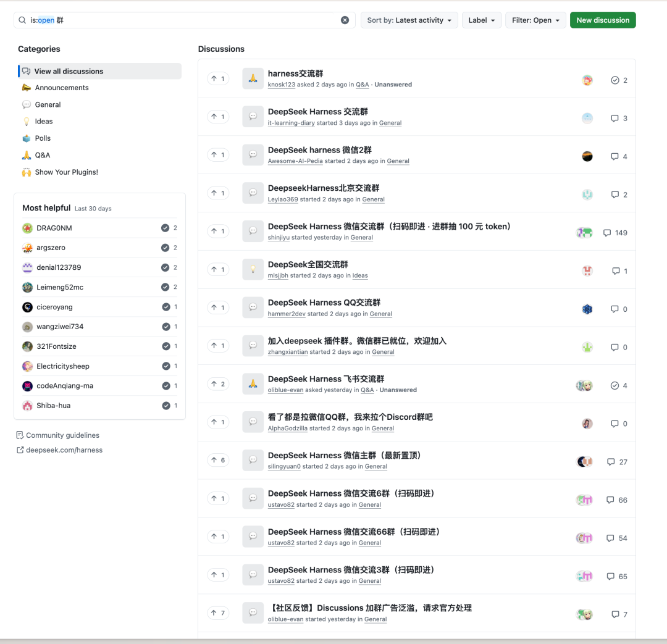Screen dimensions: 667x644
Task: Upvote the harness交流群 discussion
Action: [218, 78]
